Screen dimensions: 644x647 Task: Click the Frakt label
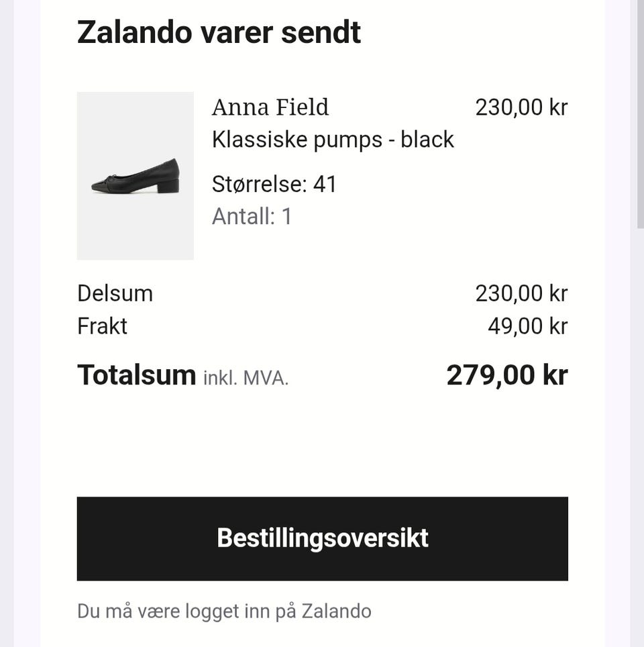102,326
